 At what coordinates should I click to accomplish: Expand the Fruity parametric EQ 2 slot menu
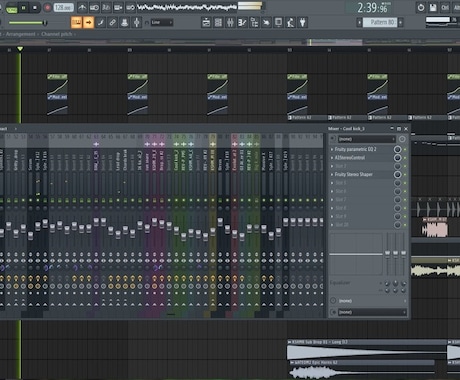point(332,149)
